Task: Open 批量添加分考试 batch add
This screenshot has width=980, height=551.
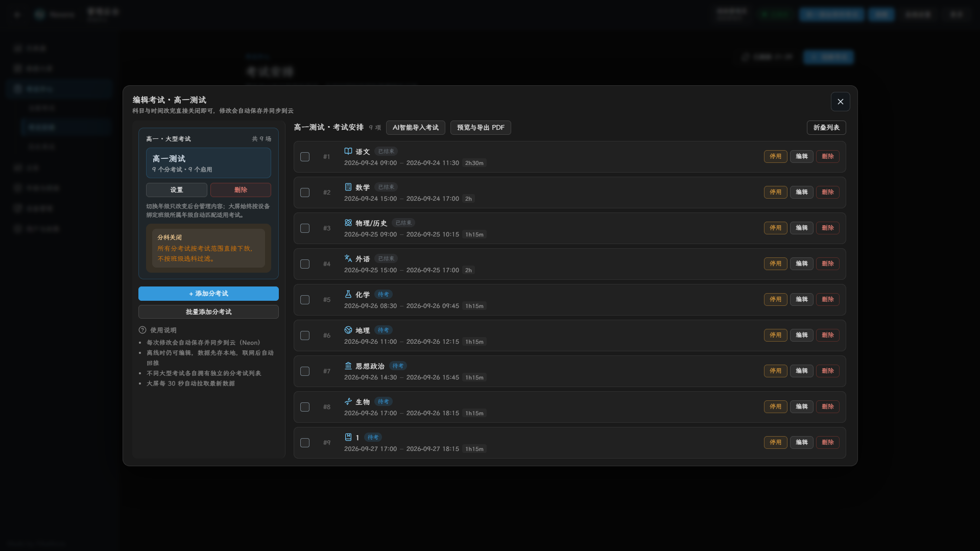Action: [x=208, y=312]
